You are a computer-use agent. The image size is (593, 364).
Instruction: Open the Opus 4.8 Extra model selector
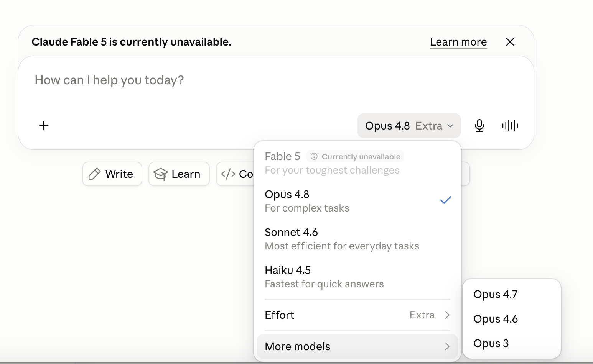click(409, 126)
